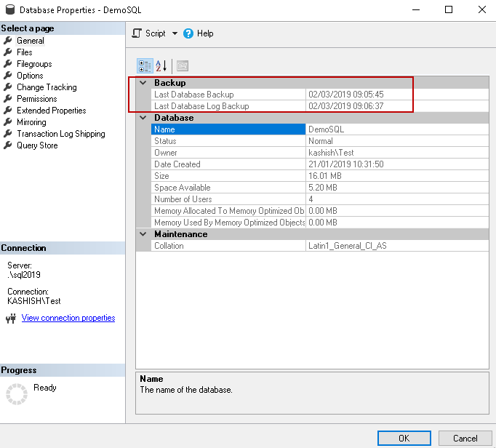Viewport: 496px width, 448px height.
Task: Collapse the Database category
Action: click(x=143, y=118)
